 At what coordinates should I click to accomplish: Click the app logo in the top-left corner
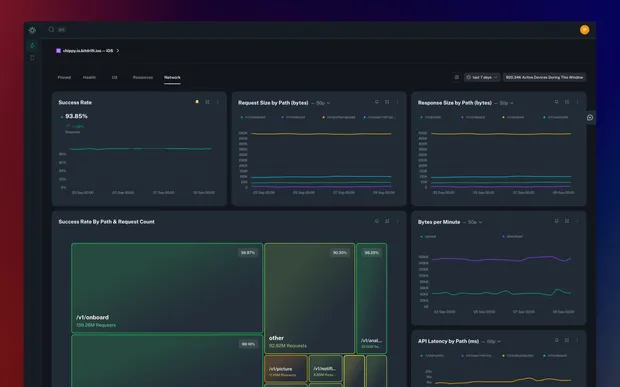click(32, 30)
